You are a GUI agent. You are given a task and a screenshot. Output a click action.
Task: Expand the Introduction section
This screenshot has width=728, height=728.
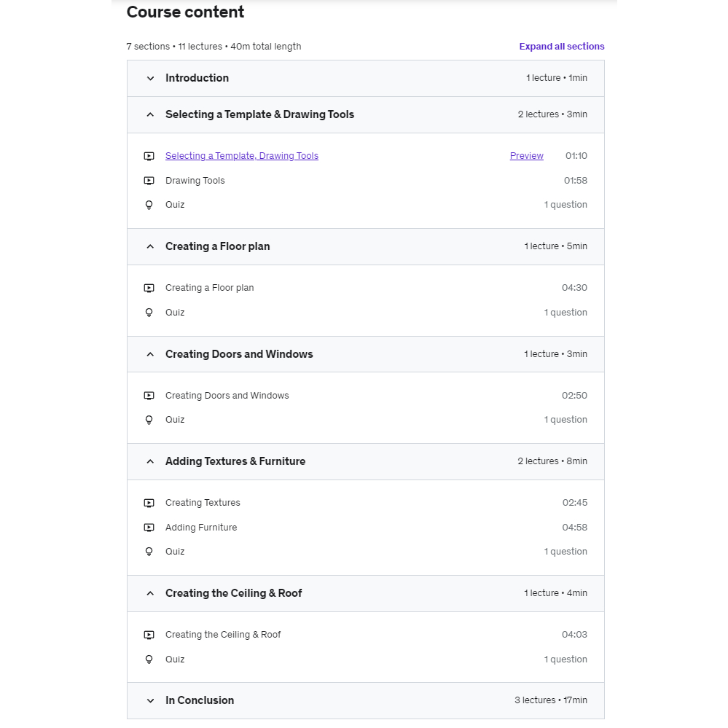tap(150, 79)
